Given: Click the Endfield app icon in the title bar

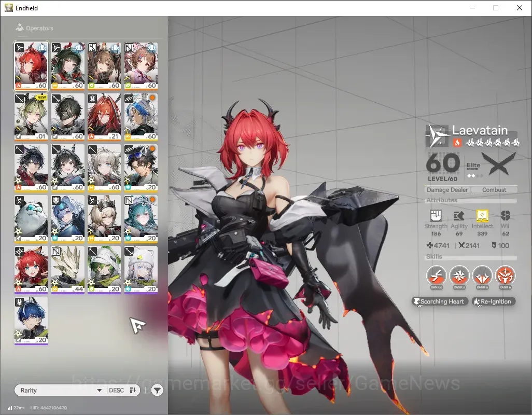Looking at the screenshot, I should (x=8, y=8).
